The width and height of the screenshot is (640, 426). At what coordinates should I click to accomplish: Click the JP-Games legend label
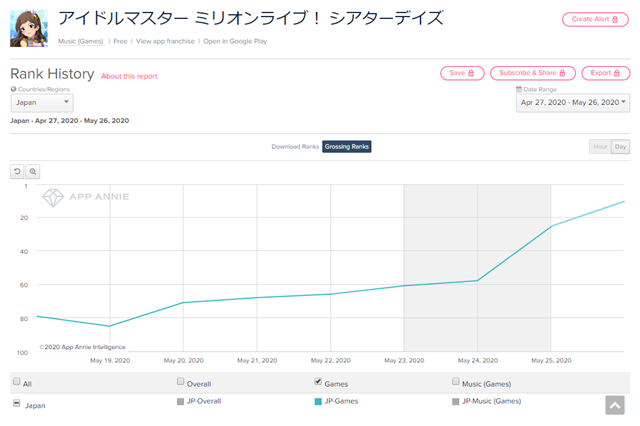(x=341, y=402)
